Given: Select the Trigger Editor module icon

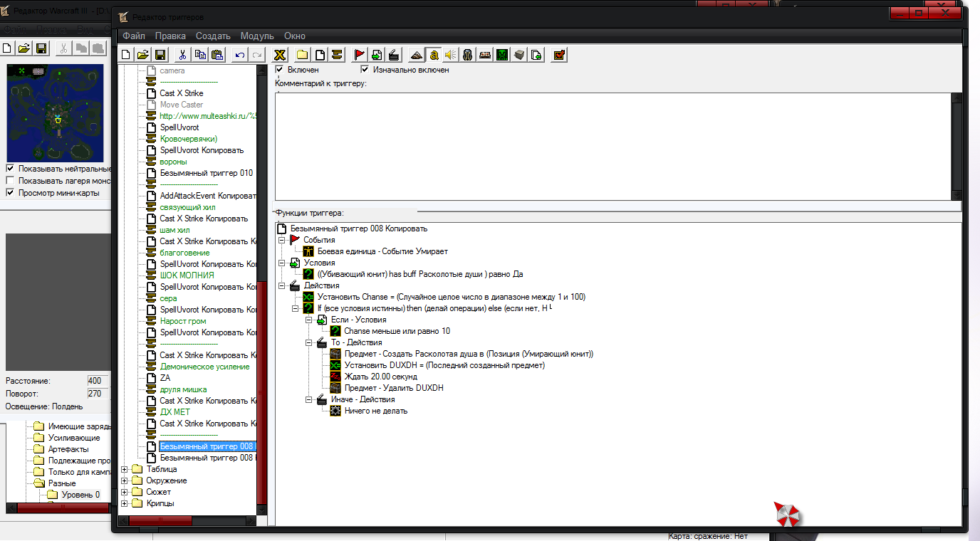Looking at the screenshot, I should point(434,55).
